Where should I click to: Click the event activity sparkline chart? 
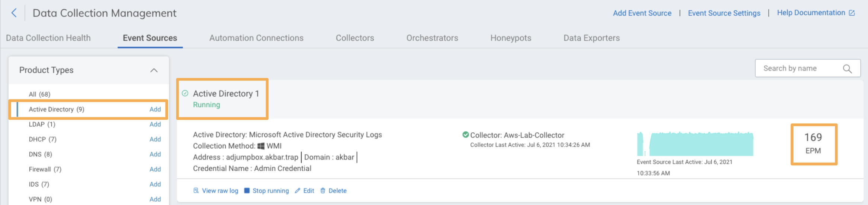click(x=695, y=144)
